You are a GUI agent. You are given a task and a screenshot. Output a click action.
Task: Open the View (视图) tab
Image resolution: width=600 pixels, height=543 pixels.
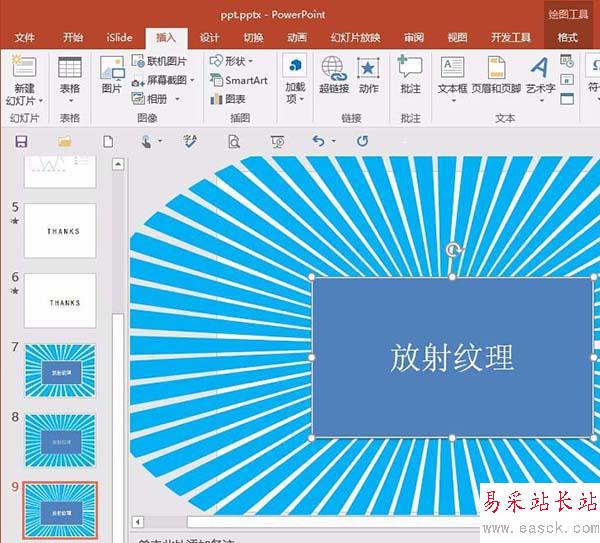pyautogui.click(x=457, y=38)
